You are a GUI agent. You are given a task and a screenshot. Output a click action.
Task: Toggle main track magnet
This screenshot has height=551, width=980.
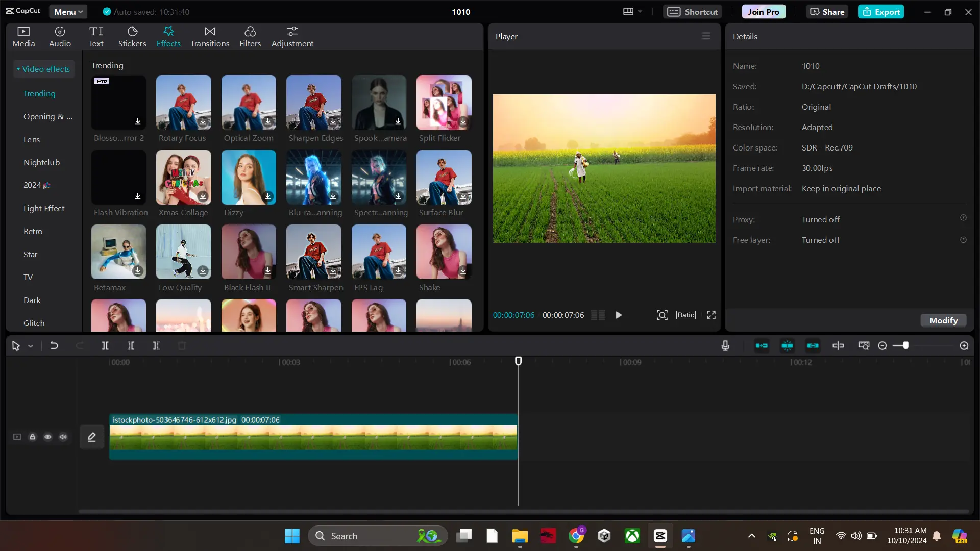(x=762, y=346)
